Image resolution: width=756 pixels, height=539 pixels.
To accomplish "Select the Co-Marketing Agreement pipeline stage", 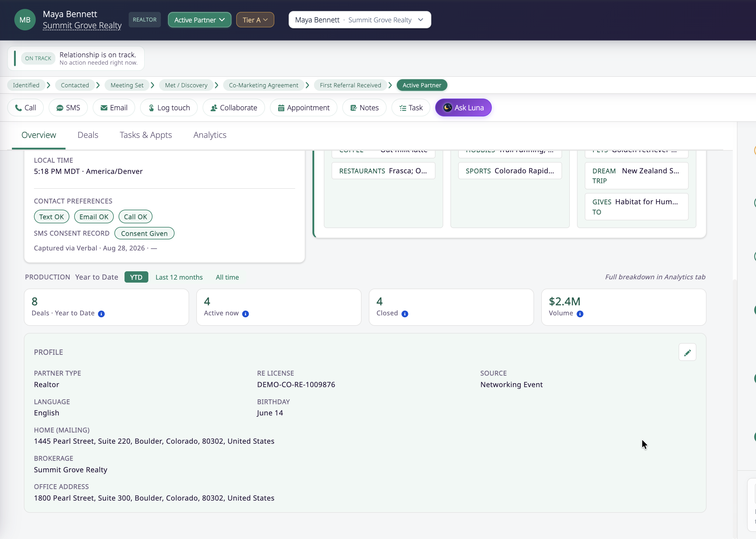I will pos(264,85).
